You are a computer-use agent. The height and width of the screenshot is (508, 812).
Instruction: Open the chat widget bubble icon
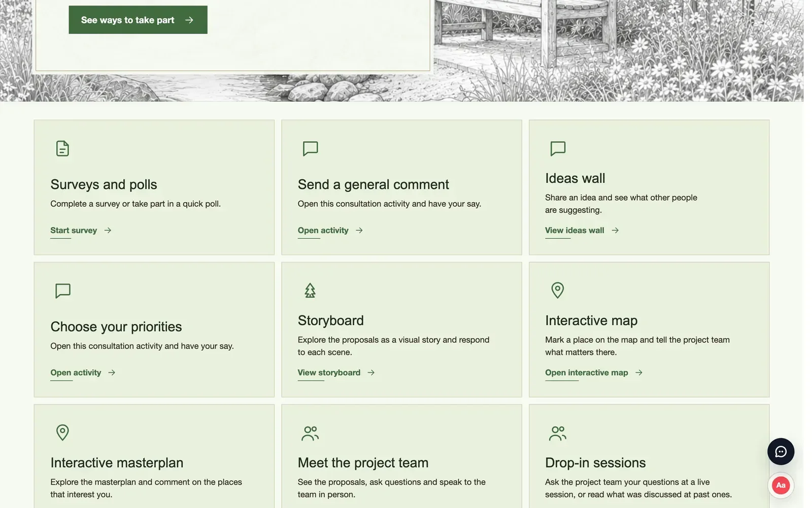781,452
